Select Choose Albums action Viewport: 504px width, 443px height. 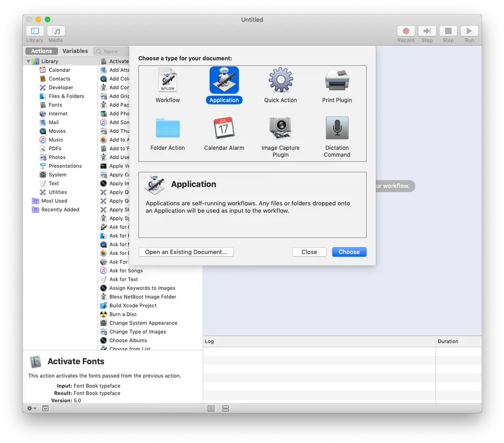coord(128,340)
